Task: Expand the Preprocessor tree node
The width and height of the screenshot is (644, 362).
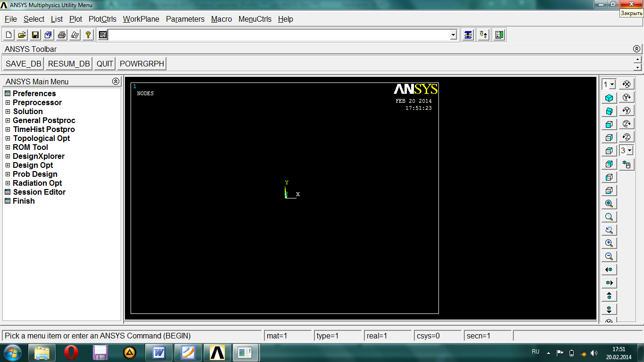Action: pyautogui.click(x=8, y=103)
